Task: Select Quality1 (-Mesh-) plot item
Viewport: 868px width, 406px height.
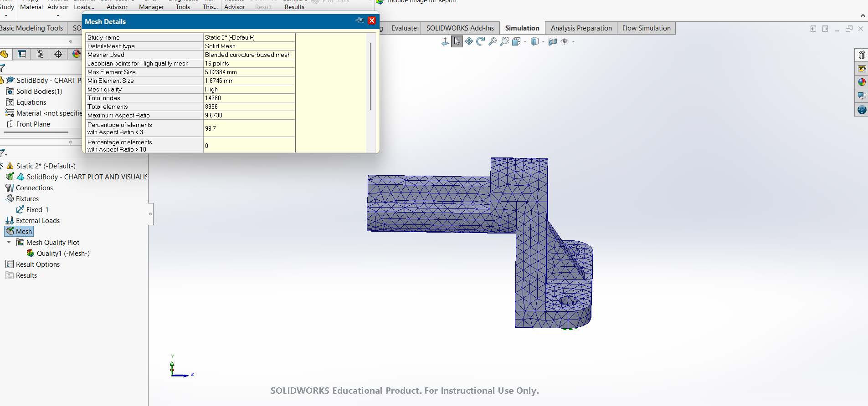Action: click(63, 254)
